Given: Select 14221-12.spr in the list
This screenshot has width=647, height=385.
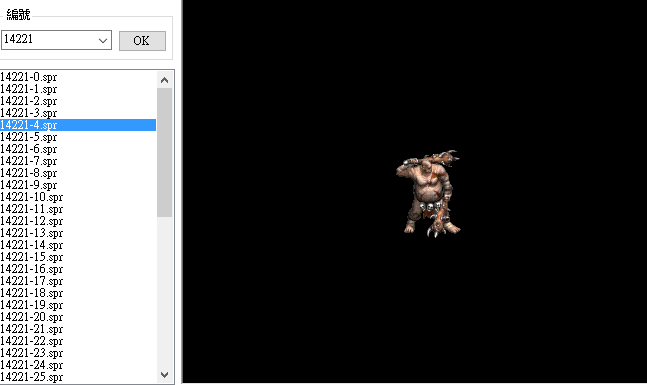Looking at the screenshot, I should (78, 221).
